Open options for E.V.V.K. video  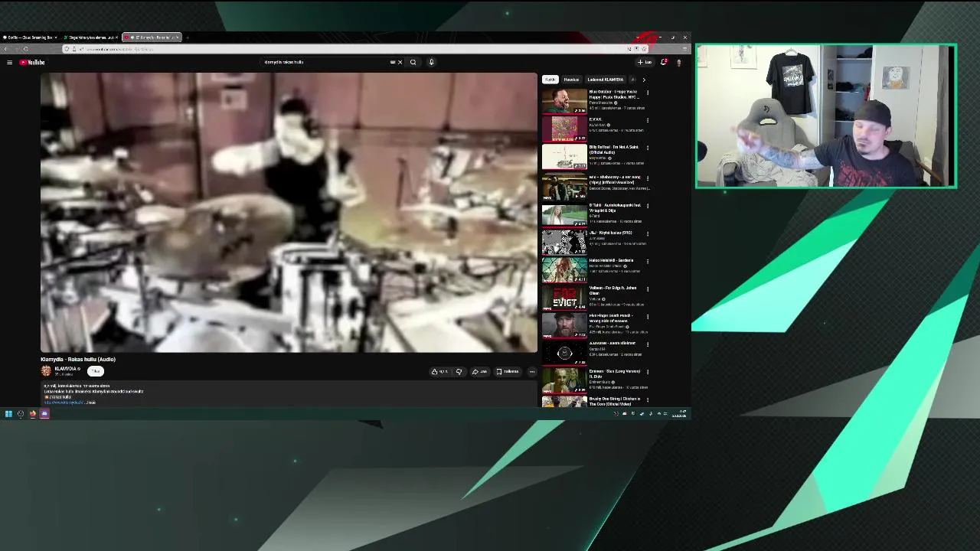pyautogui.click(x=648, y=120)
